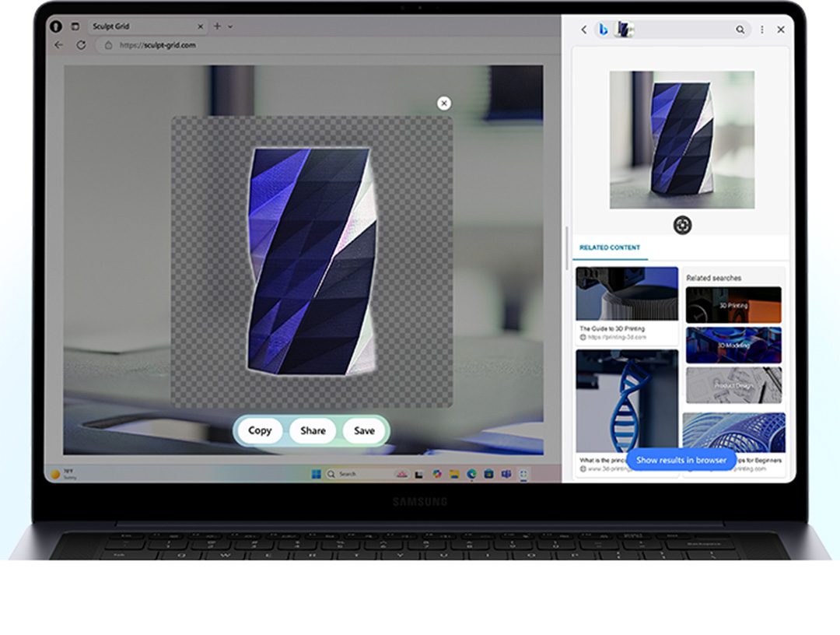This screenshot has width=840, height=635.
Task: Open the three-dot more options menu
Action: click(x=761, y=30)
